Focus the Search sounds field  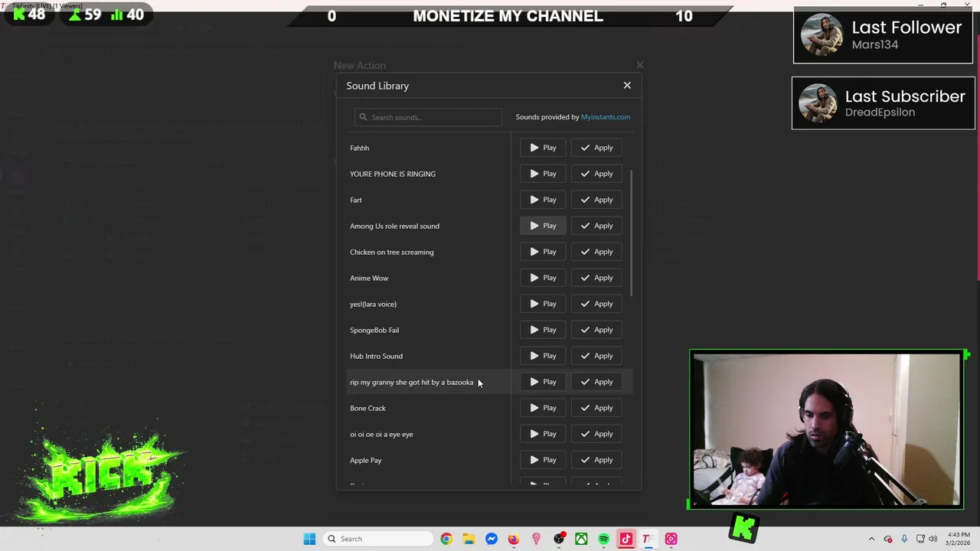(428, 117)
